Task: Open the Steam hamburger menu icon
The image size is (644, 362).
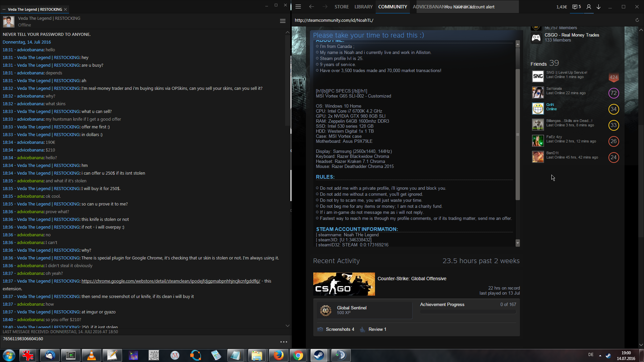Action: 298,7
